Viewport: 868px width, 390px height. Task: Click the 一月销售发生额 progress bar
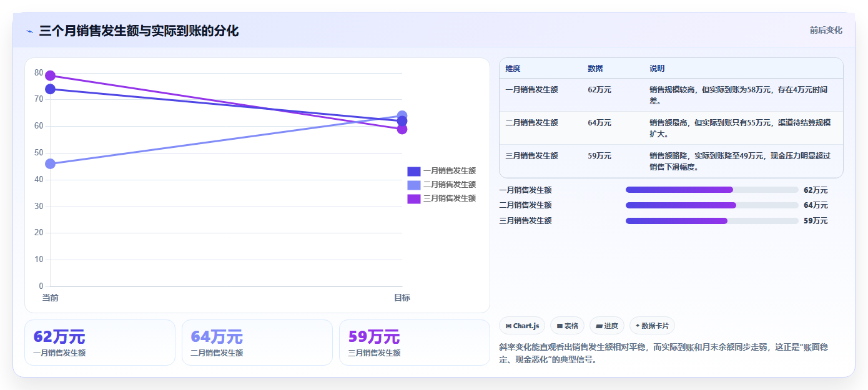point(712,190)
